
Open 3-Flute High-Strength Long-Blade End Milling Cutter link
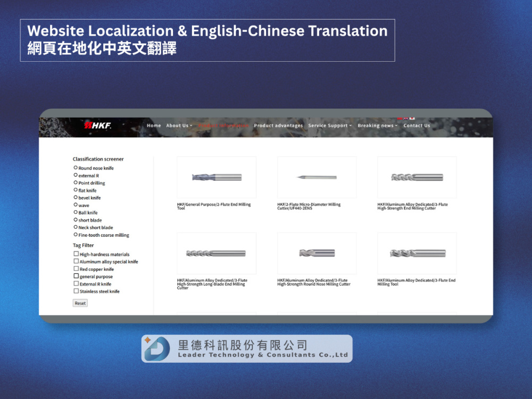(x=212, y=284)
